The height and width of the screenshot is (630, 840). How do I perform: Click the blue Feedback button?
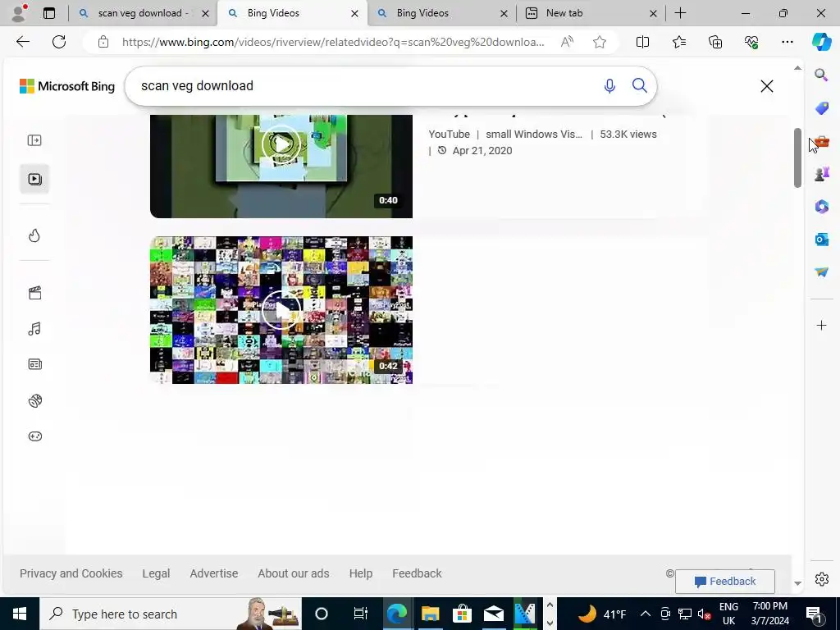pyautogui.click(x=725, y=582)
